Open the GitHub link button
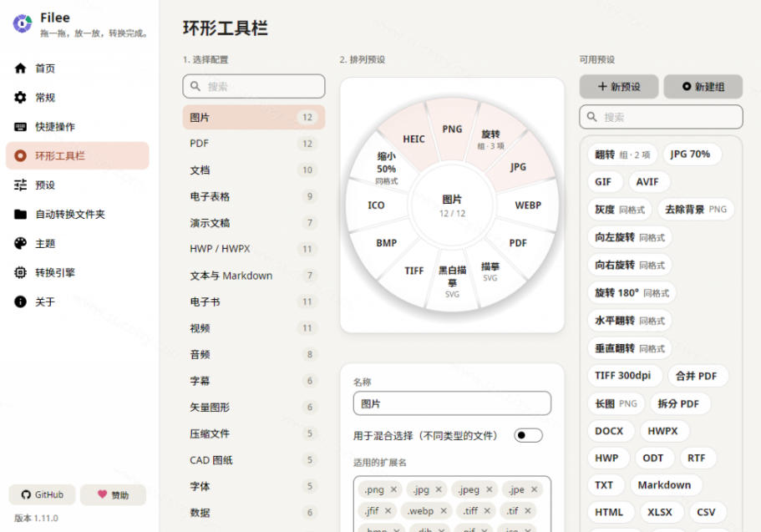The height and width of the screenshot is (532, 761). tap(43, 494)
